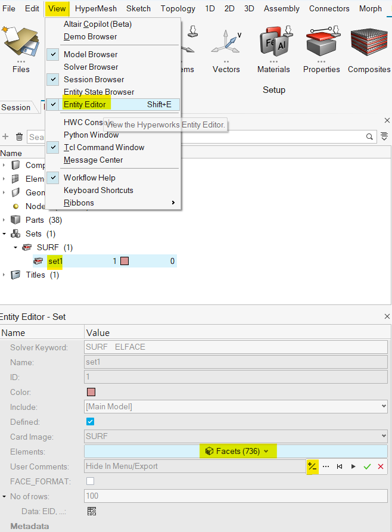Click the Facets cube icon
Image resolution: width=392 pixels, height=532 pixels.
point(210,451)
